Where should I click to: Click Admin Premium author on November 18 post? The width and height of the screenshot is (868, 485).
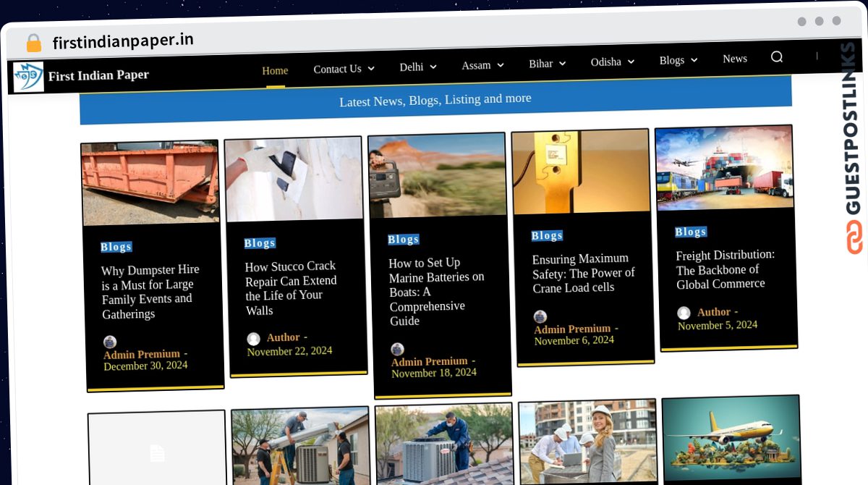430,361
